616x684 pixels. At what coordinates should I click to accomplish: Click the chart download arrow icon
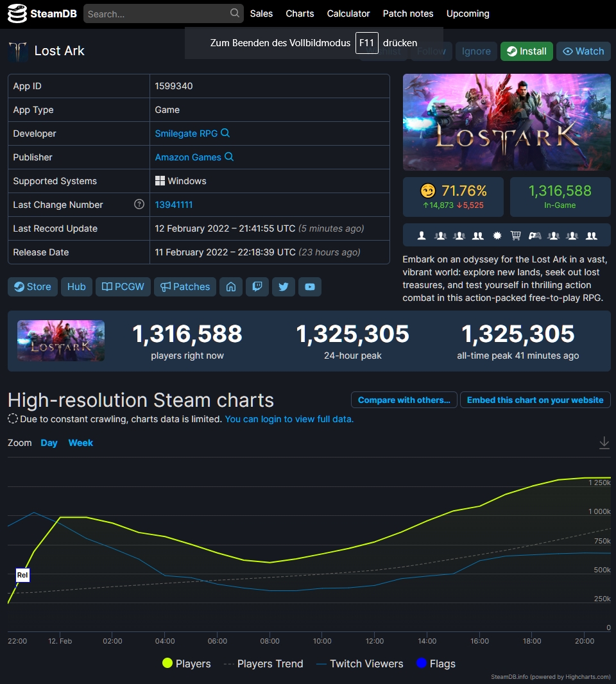click(604, 443)
